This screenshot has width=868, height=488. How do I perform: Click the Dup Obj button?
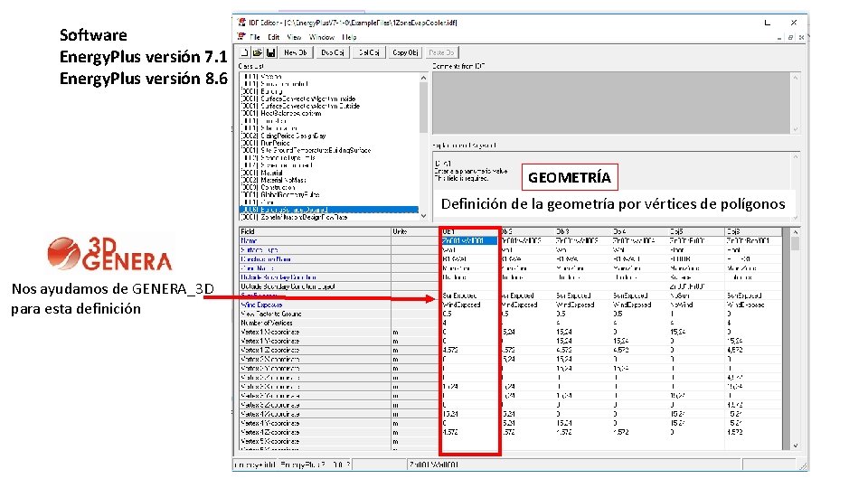(333, 52)
